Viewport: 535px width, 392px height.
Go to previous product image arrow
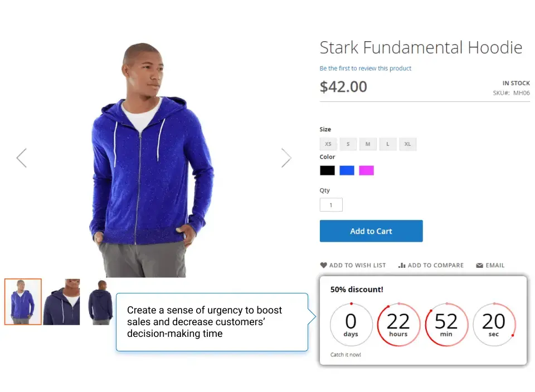[x=22, y=158]
